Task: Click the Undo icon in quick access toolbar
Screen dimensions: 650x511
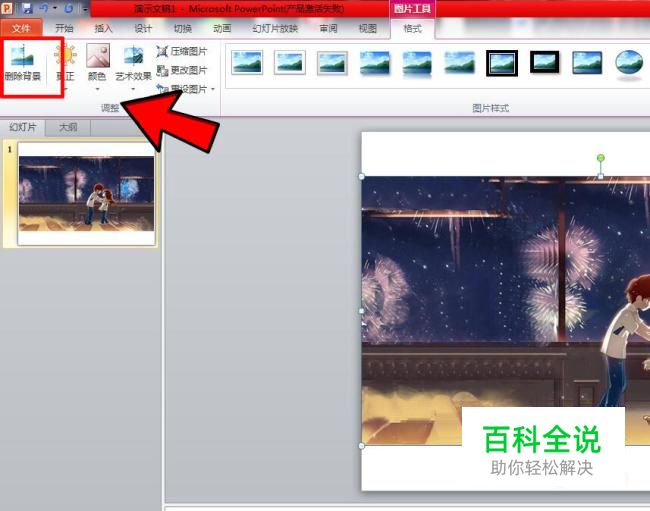Action: click(x=44, y=8)
